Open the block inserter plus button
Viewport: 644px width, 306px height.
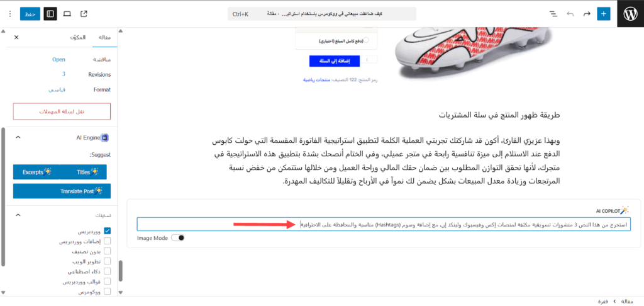[604, 13]
